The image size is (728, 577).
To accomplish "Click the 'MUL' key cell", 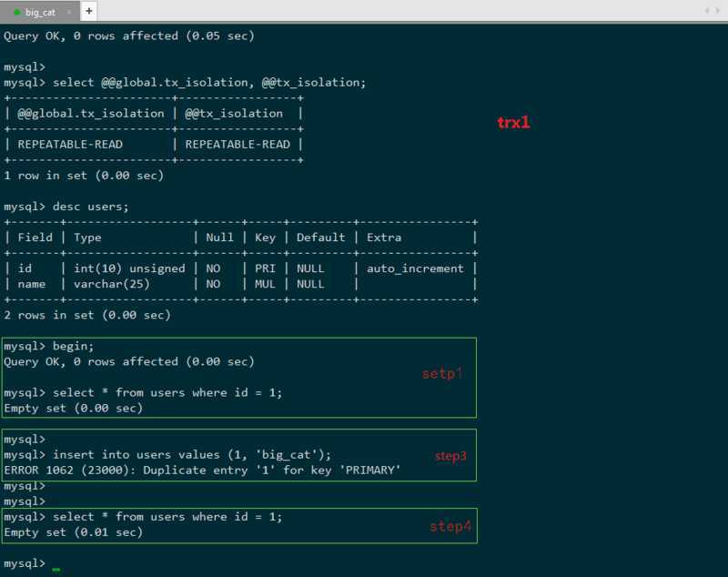I will click(x=265, y=284).
